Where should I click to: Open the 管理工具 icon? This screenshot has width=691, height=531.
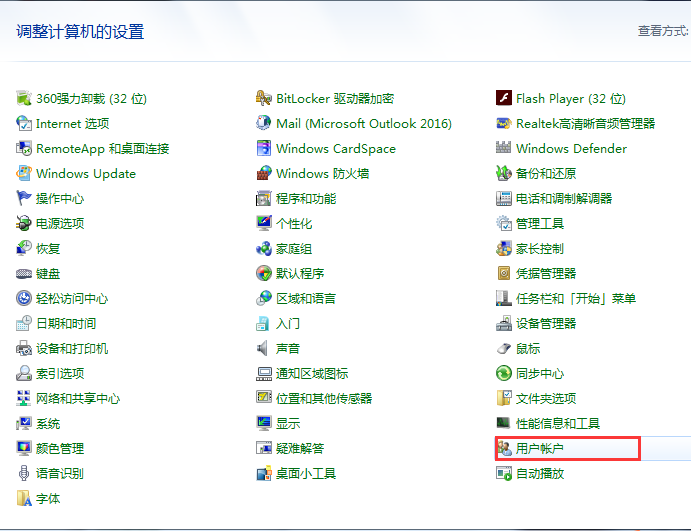(504, 223)
